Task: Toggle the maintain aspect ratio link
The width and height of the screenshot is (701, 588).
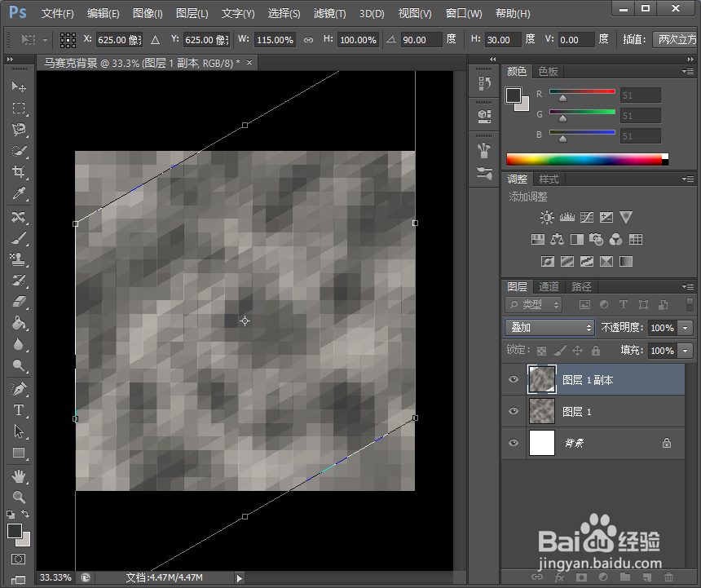Action: pos(308,40)
